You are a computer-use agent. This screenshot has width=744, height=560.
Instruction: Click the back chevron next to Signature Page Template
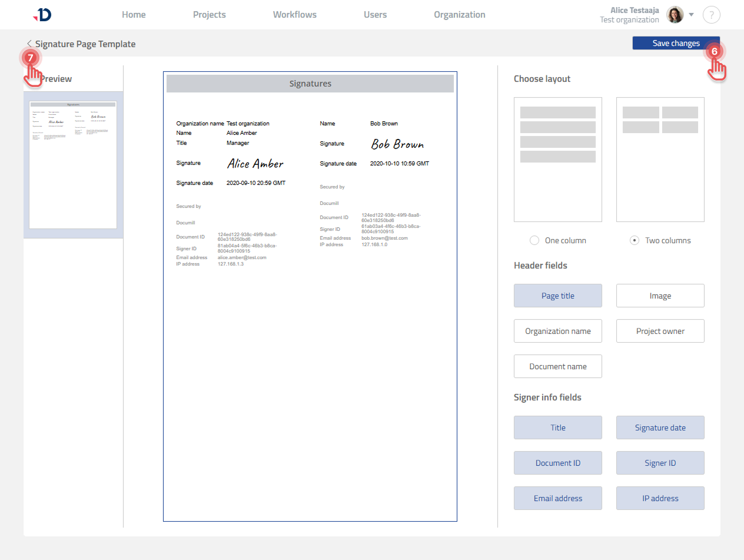pyautogui.click(x=29, y=44)
